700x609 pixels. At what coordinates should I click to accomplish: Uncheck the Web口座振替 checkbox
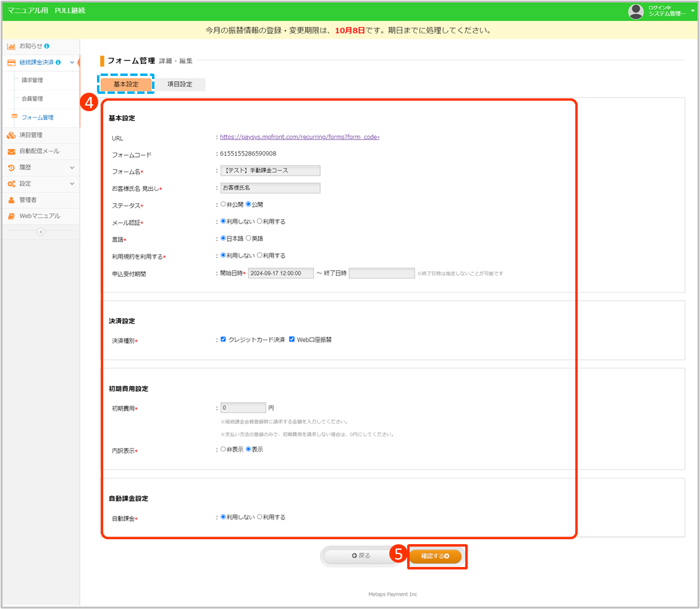(x=292, y=340)
